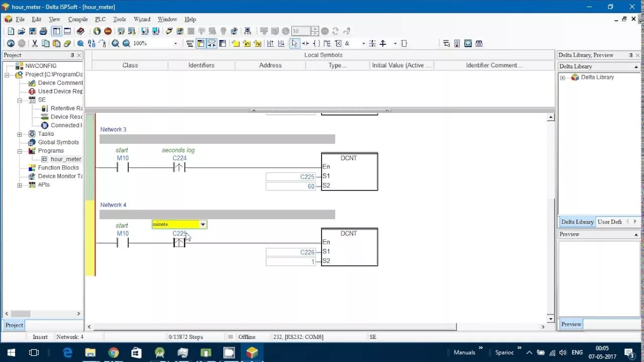Toggle the network comment view icon

click(212, 43)
